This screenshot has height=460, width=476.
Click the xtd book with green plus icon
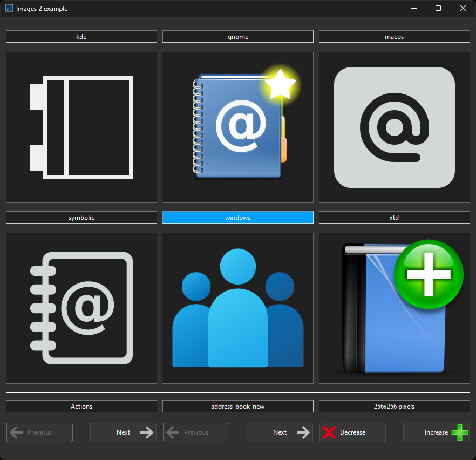tap(394, 308)
